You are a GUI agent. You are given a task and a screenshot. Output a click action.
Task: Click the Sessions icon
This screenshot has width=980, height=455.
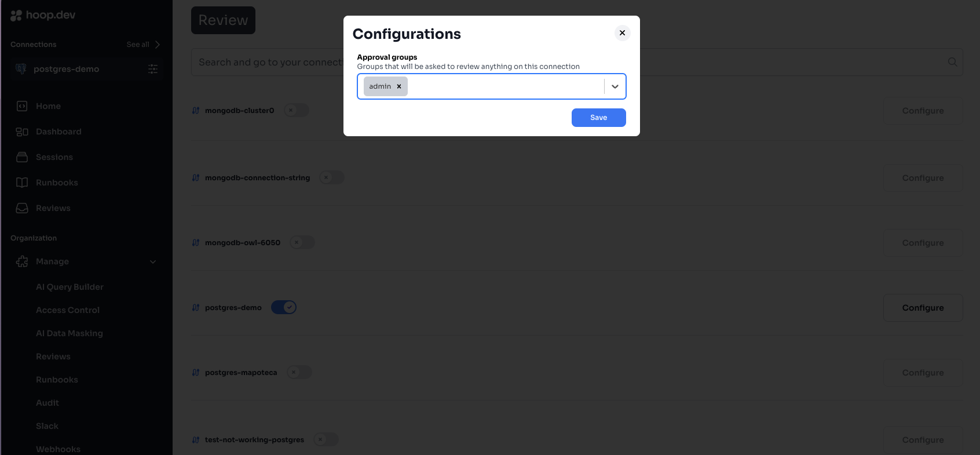pyautogui.click(x=21, y=156)
